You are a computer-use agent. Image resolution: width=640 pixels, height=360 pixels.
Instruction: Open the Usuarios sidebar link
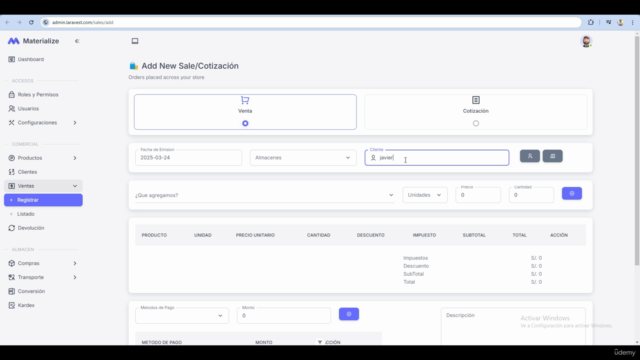tap(43, 109)
